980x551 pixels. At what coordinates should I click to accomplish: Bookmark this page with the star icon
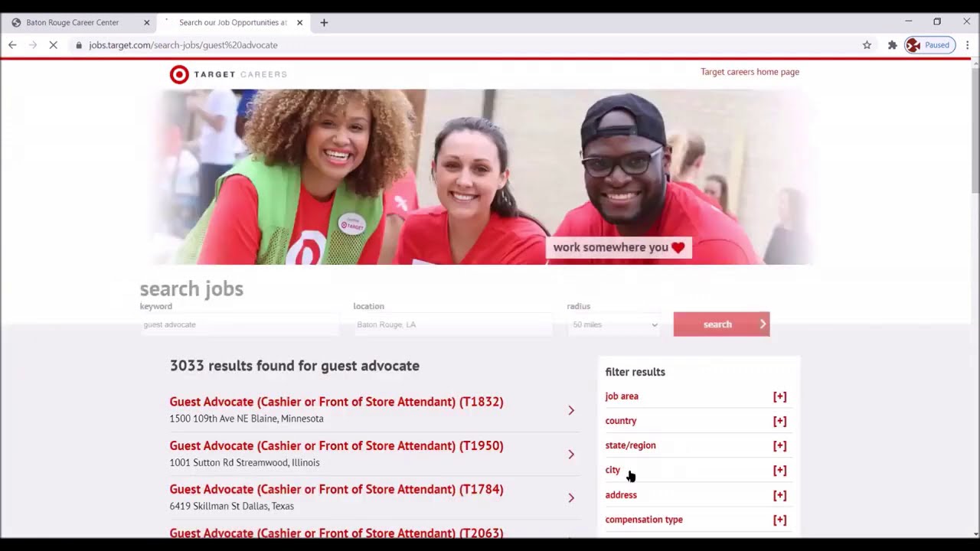[867, 45]
